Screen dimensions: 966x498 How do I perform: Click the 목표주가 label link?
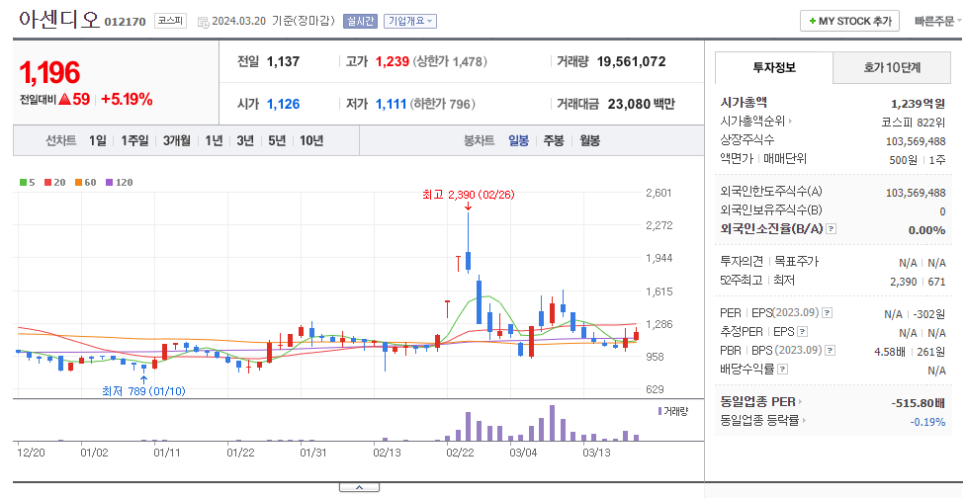(796, 261)
